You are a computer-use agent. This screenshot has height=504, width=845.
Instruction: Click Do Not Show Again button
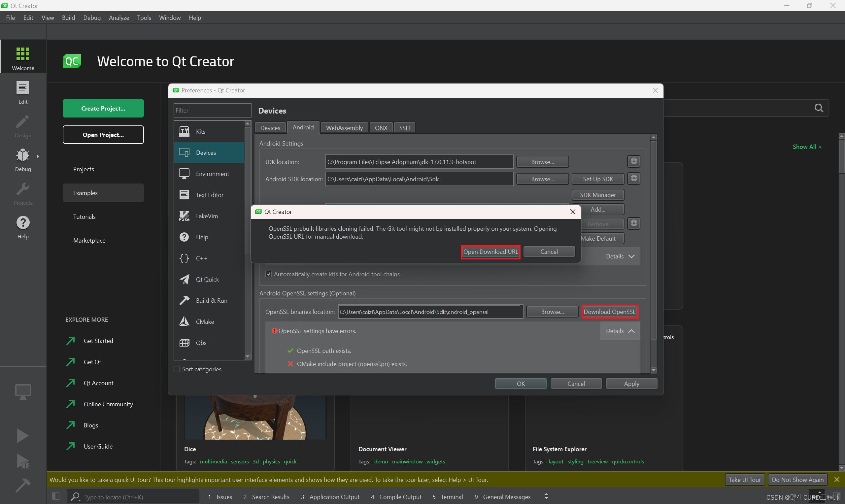[x=797, y=480]
